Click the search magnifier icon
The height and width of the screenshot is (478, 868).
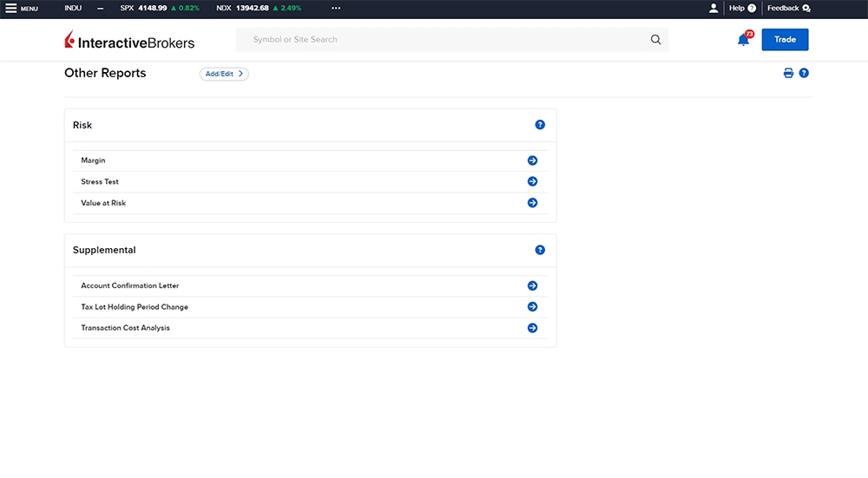[x=655, y=40]
